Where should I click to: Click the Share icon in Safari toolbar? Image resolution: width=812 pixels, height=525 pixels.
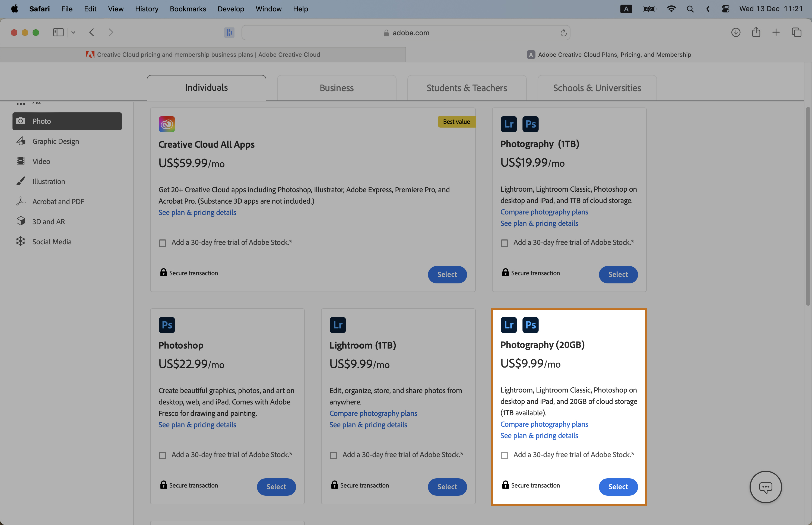756,32
